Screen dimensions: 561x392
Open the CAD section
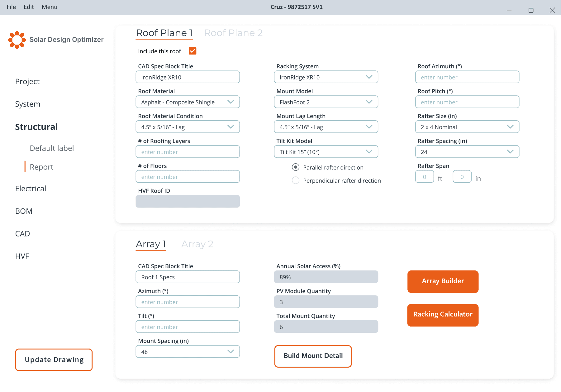pos(22,234)
